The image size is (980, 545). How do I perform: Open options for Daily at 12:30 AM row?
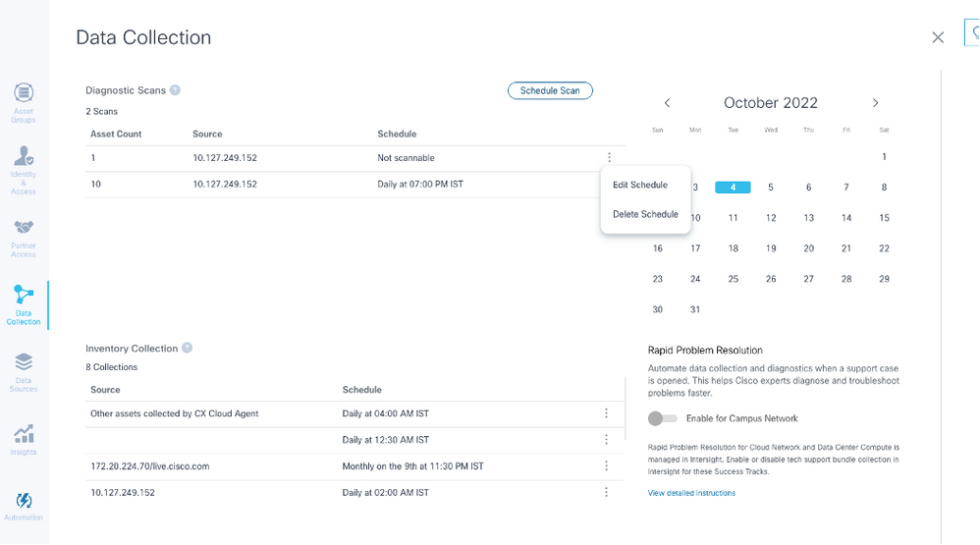(606, 439)
